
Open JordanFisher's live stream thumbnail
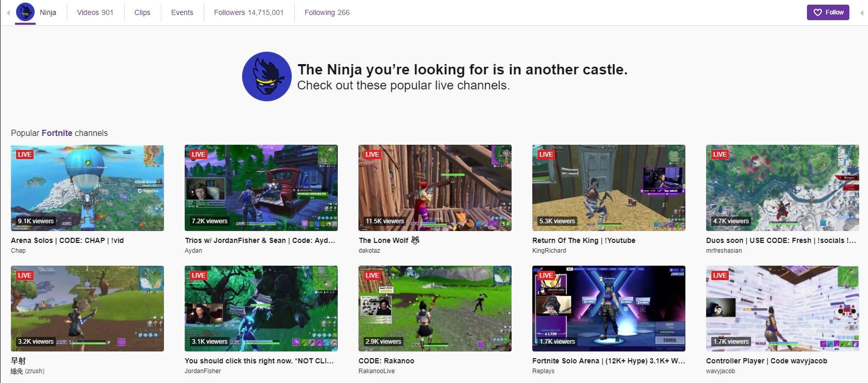click(261, 309)
